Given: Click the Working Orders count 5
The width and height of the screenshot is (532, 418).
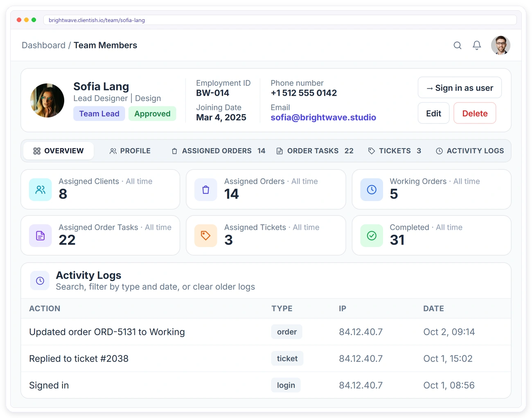Looking at the screenshot, I should [x=394, y=194].
